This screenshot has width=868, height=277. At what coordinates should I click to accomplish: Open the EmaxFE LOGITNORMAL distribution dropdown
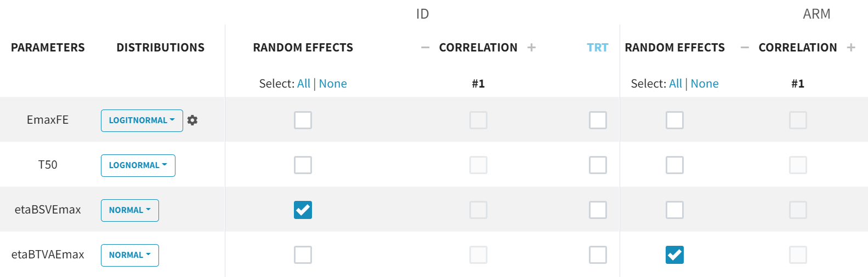[141, 120]
